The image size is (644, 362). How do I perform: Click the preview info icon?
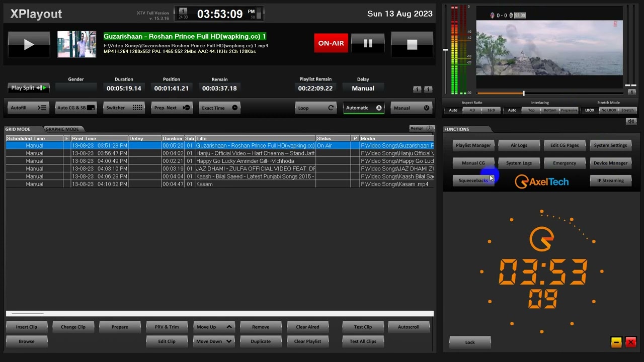632,92
